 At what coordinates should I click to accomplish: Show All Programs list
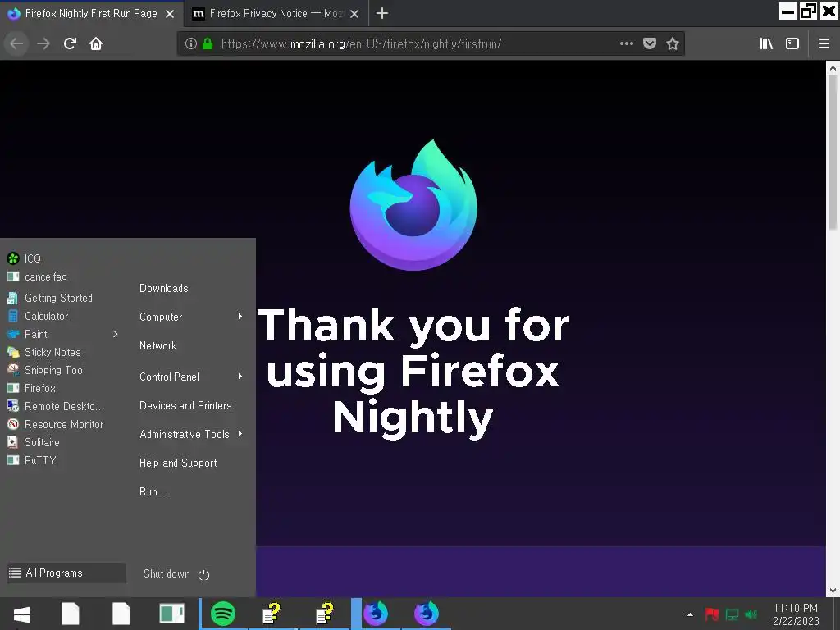tap(66, 573)
